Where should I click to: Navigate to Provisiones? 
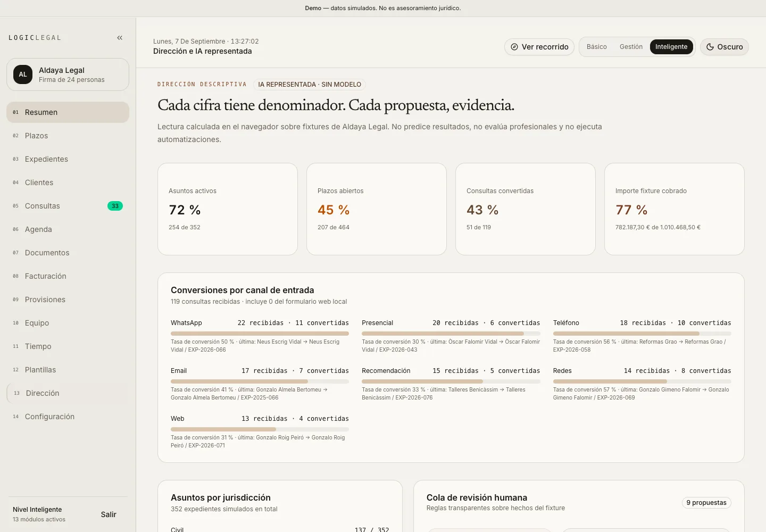[x=68, y=300]
